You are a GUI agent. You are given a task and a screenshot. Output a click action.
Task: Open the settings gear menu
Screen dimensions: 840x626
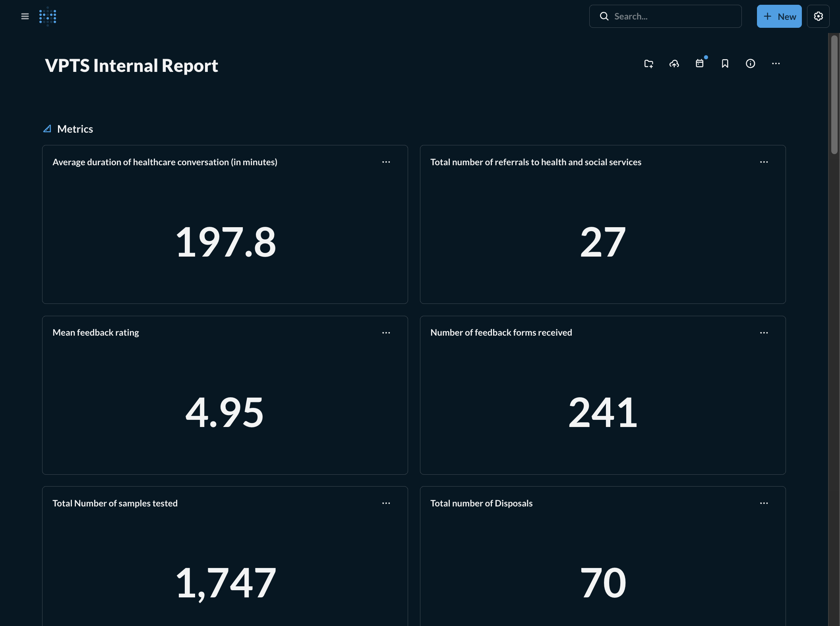click(818, 16)
